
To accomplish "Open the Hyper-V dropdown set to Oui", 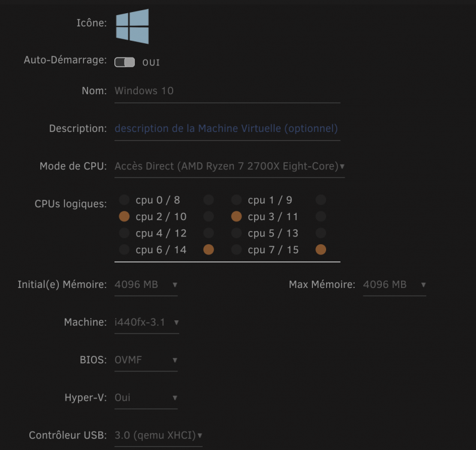I will [x=146, y=398].
